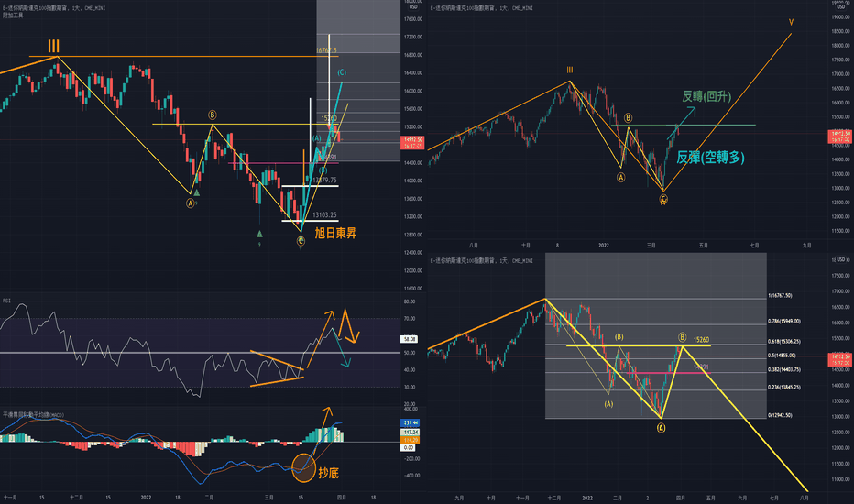The height and width of the screenshot is (504, 854).
Task: Click the 13879.75 price label
Action: click(x=324, y=180)
